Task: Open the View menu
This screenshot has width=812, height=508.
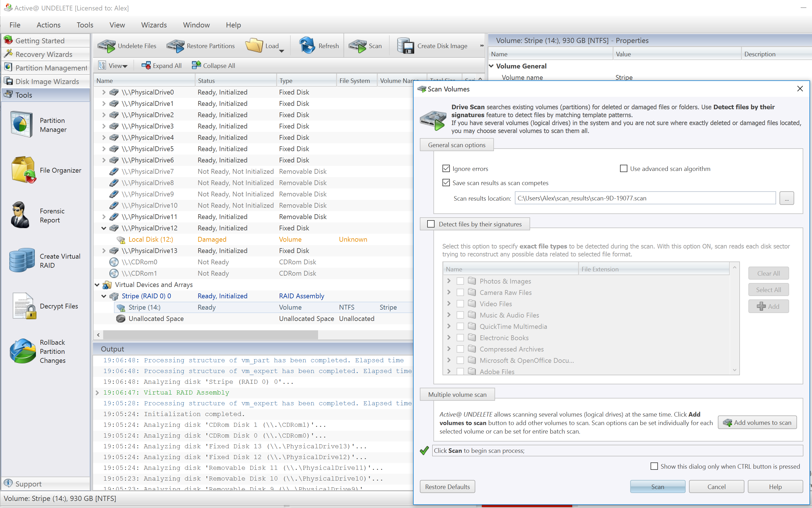Action: pos(117,25)
